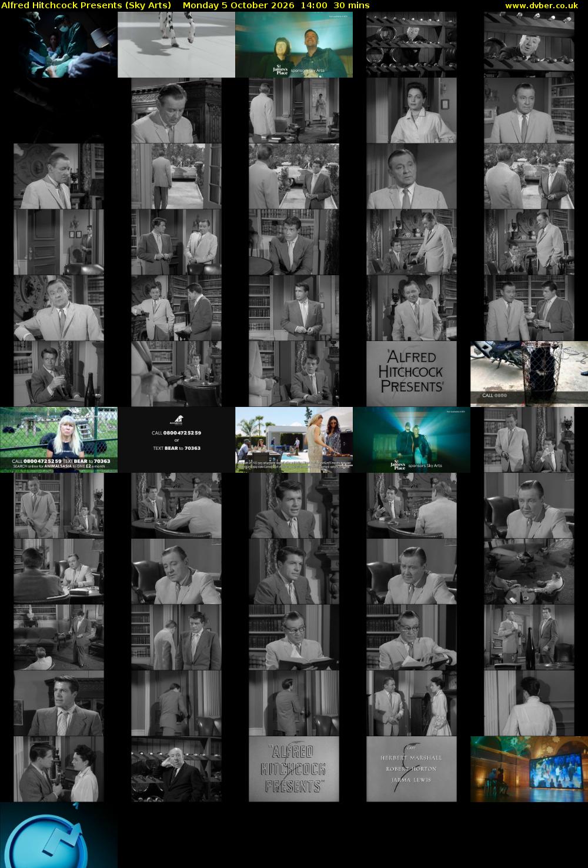Open the man with woman in patterned skirt frame
This screenshot has width=588, height=868.
(x=412, y=703)
